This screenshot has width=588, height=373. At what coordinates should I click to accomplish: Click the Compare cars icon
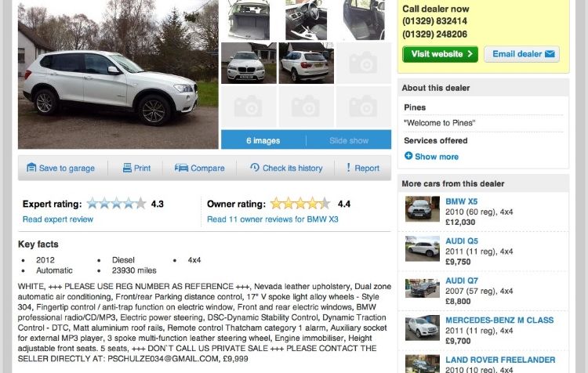point(181,168)
